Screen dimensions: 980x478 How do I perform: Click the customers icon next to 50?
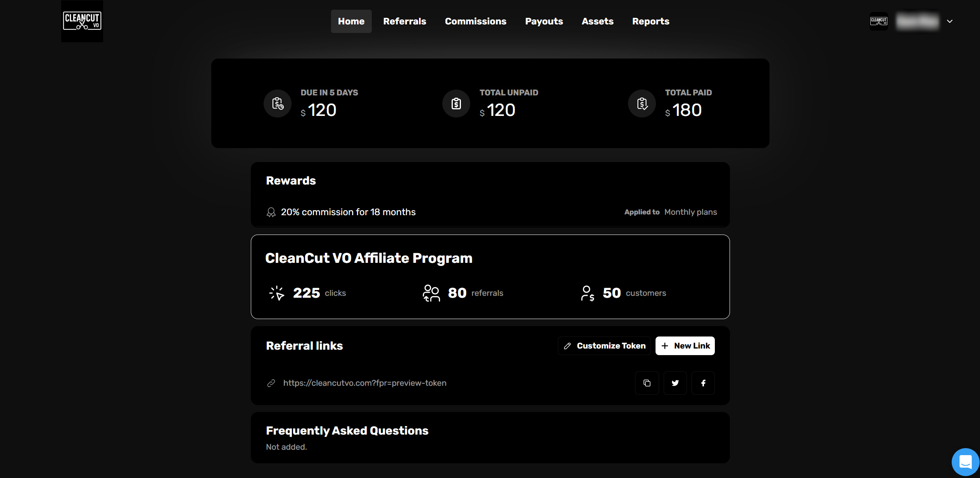coord(587,293)
